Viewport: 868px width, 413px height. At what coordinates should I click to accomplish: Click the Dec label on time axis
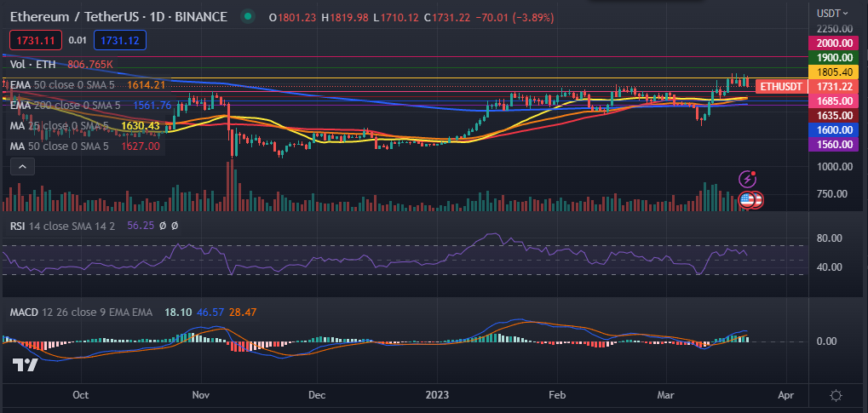(316, 395)
